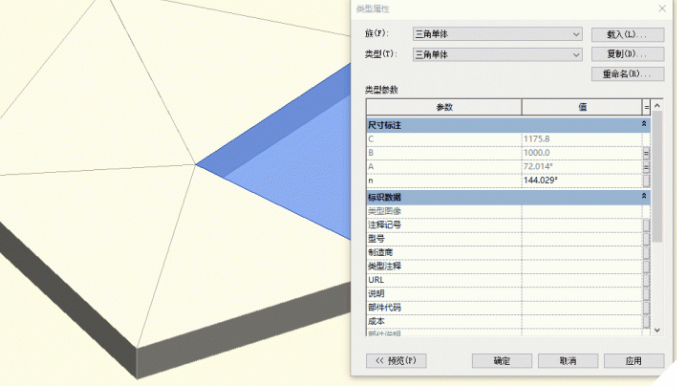The image size is (677, 389).
Task: Click the 说明 value cell
Action: 582,294
